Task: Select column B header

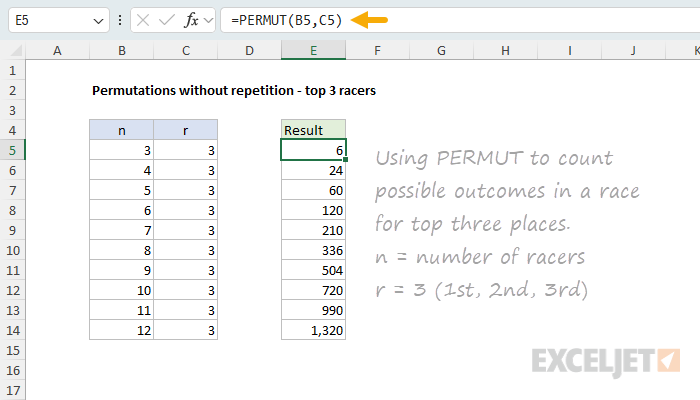Action: (x=121, y=50)
